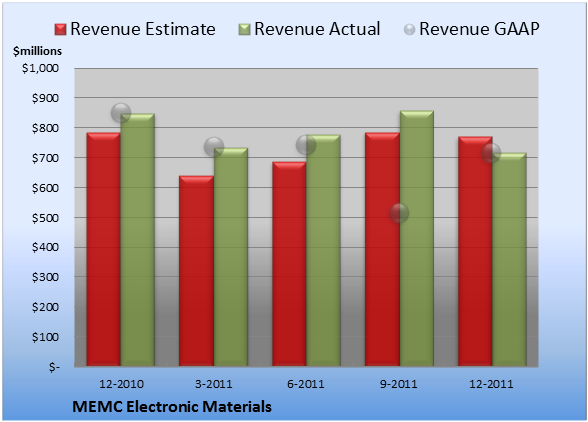The image size is (588, 422).
Task: Select the red estimate bar for 12-2010
Action: pyautogui.click(x=104, y=249)
